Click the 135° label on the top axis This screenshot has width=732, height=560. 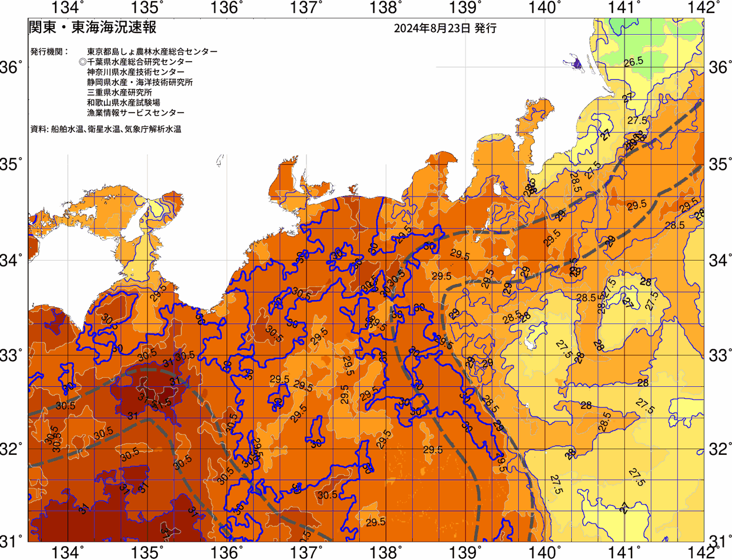(147, 8)
